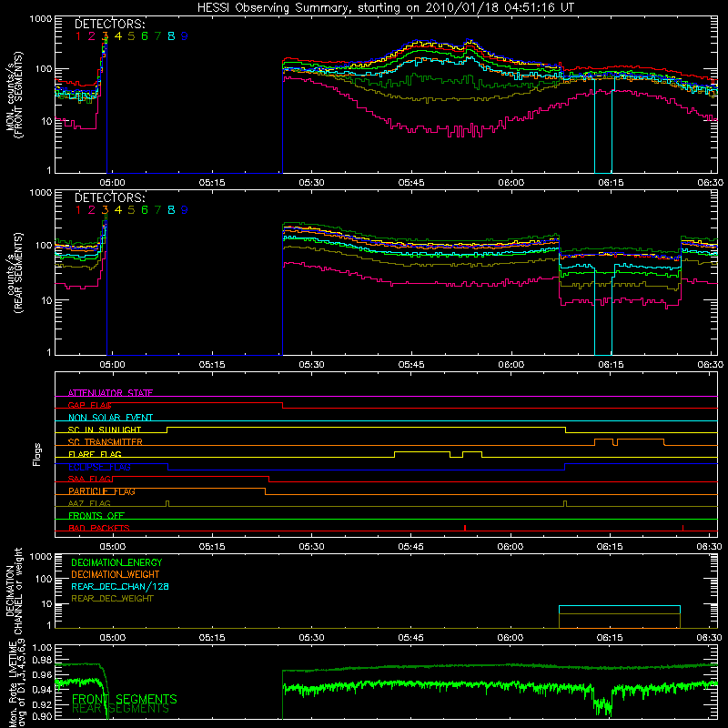Image resolution: width=728 pixels, height=728 pixels.
Task: Select the FLARE_FLAG label
Action: [95, 454]
